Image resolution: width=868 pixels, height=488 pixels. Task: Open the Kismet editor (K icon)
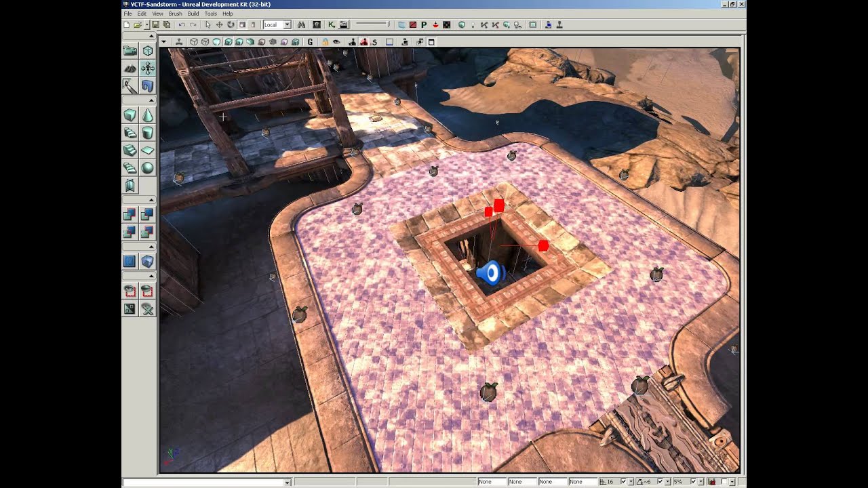332,25
